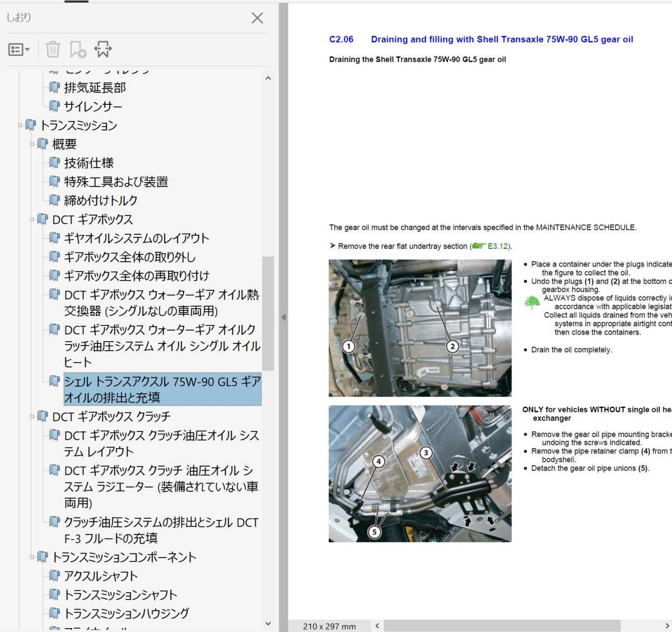The image size is (672, 632).
Task: Click bookmark icon beside ギアボックス全体の取り外し
Action: (54, 257)
